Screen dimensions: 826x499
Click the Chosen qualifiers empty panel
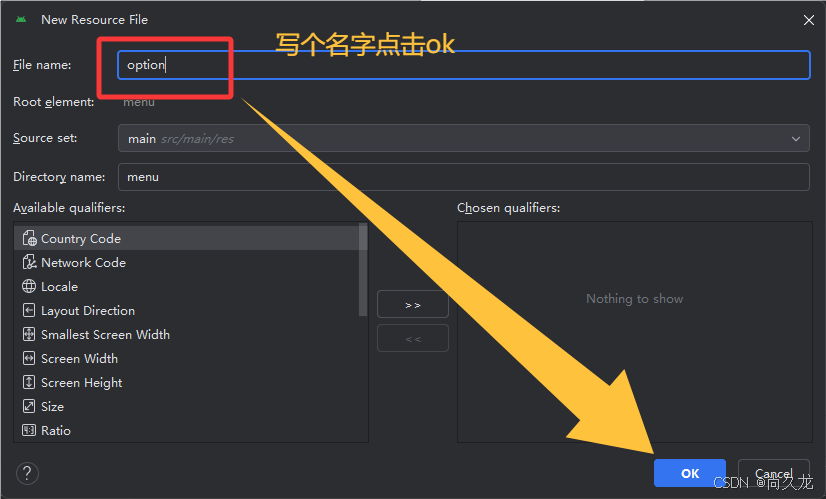coord(635,332)
